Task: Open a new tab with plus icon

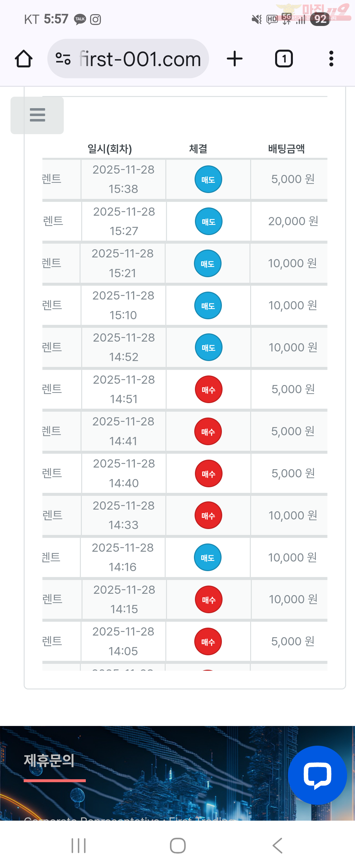Action: 234,59
